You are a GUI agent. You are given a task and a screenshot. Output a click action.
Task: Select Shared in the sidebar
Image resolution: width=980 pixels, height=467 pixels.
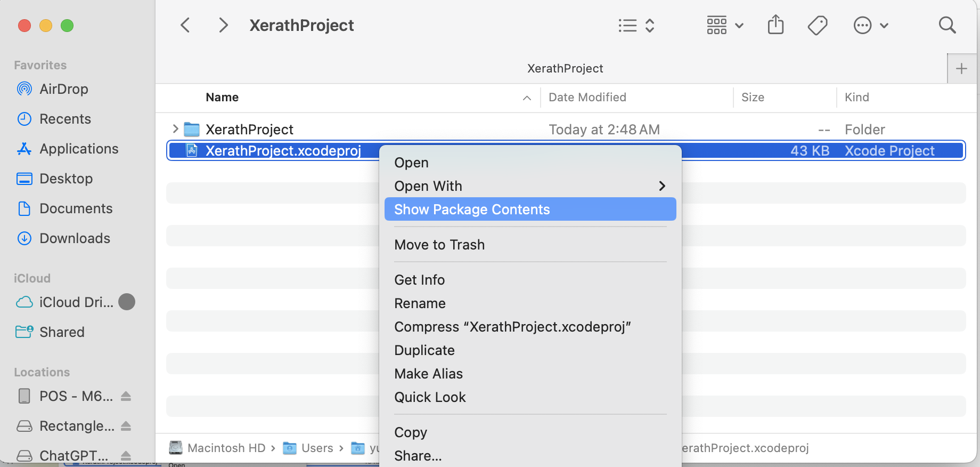pos(62,332)
